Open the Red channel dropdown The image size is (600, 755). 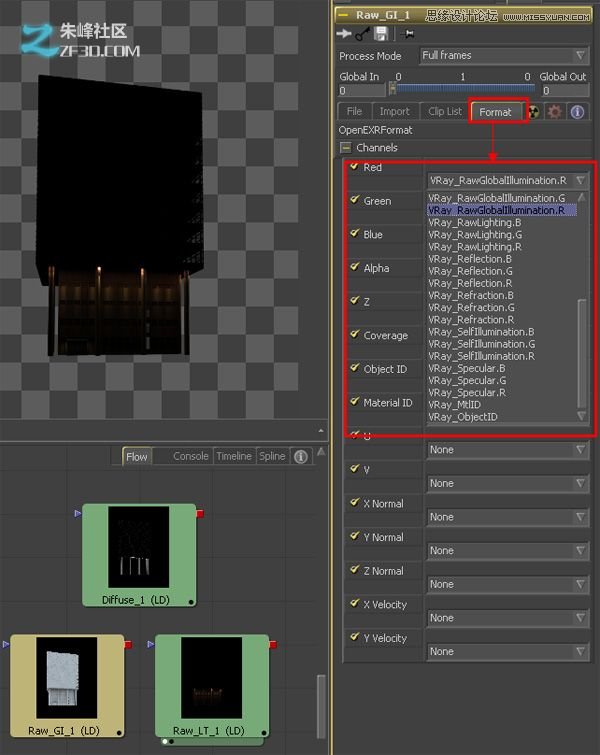pyautogui.click(x=508, y=181)
